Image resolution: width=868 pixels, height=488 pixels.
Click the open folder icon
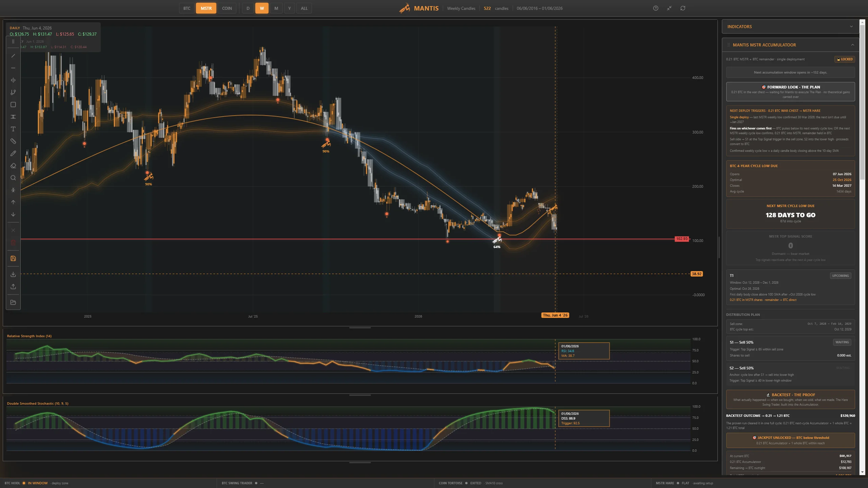(13, 302)
